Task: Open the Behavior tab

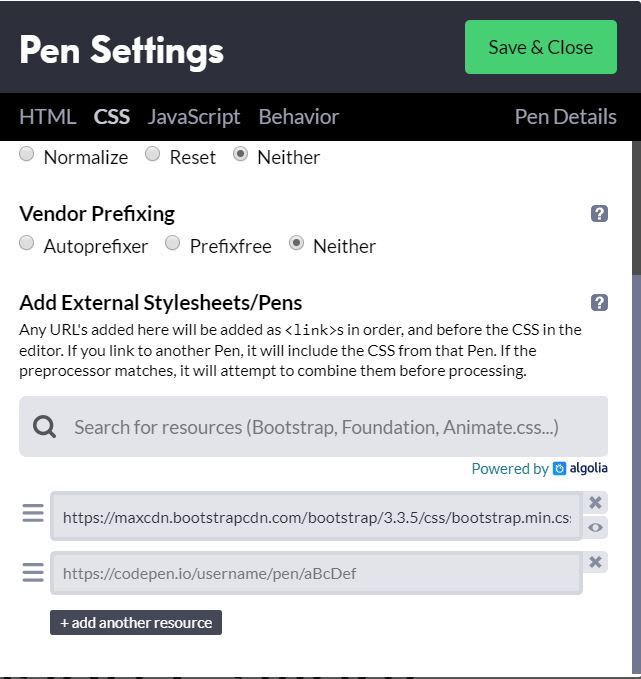Action: (x=299, y=117)
